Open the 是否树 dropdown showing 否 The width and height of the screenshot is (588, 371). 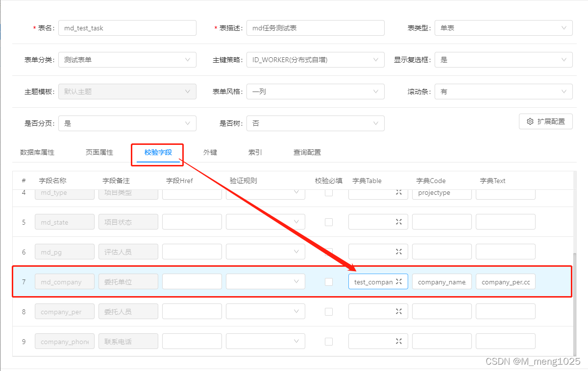[x=316, y=123]
